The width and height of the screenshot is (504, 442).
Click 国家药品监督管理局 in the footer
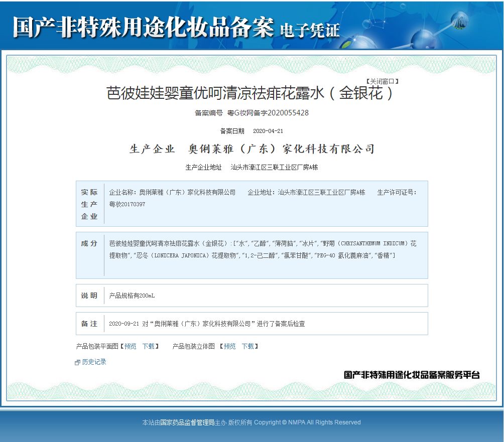tap(187, 422)
